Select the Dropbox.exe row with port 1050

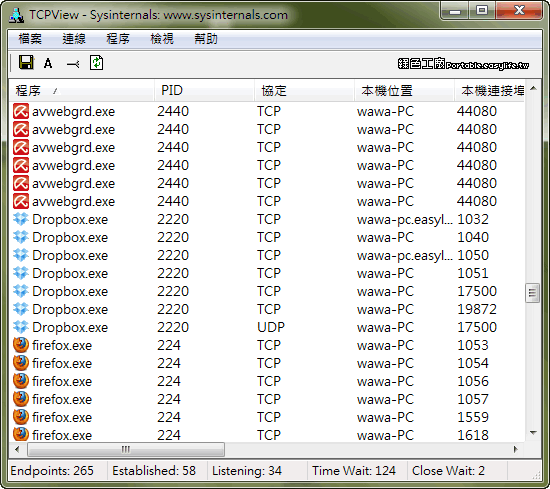pos(268,255)
